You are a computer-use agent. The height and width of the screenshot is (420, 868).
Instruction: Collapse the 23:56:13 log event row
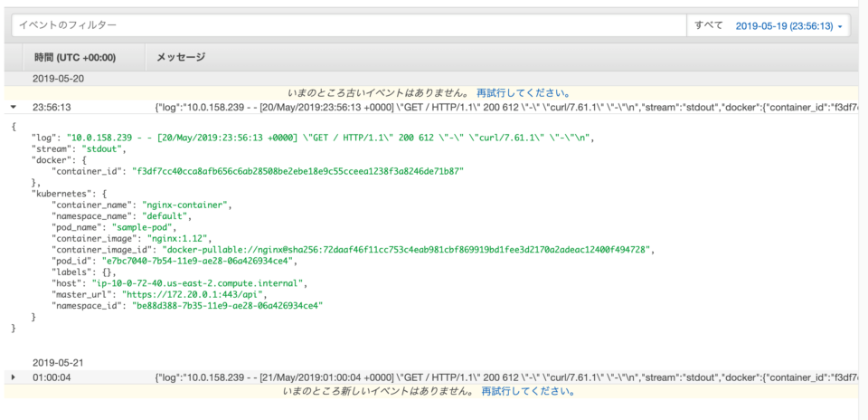14,107
